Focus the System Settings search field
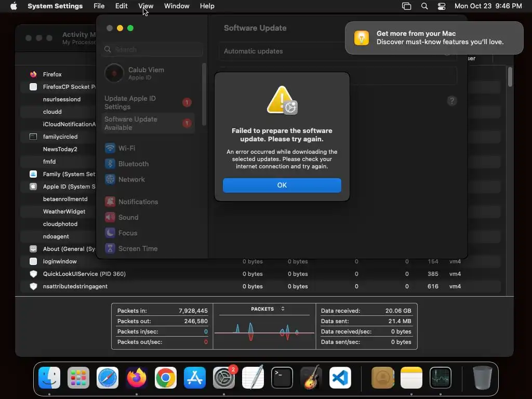 pyautogui.click(x=152, y=49)
